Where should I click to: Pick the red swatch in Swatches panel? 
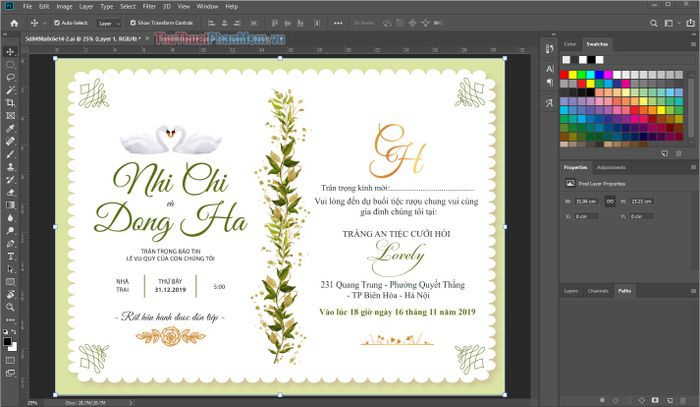[x=566, y=73]
